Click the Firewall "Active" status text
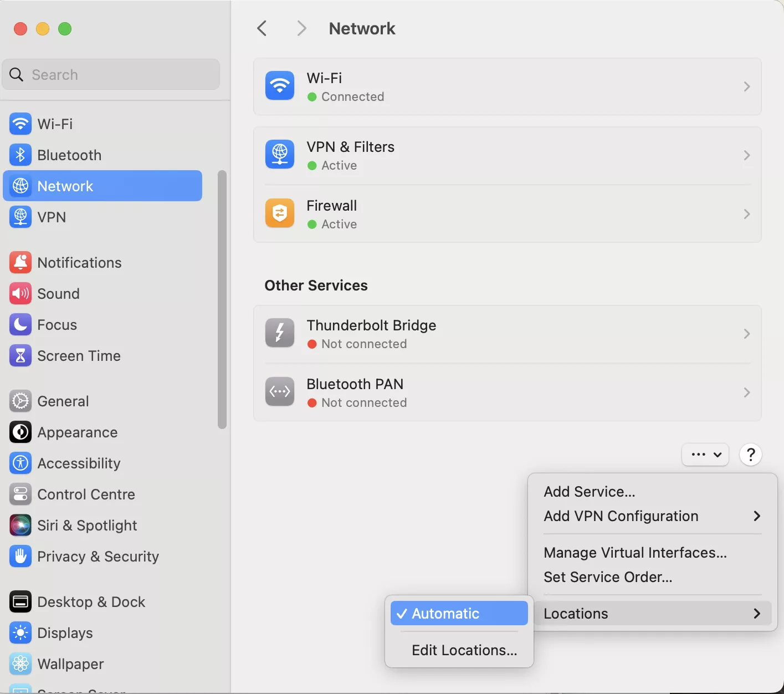 (339, 224)
